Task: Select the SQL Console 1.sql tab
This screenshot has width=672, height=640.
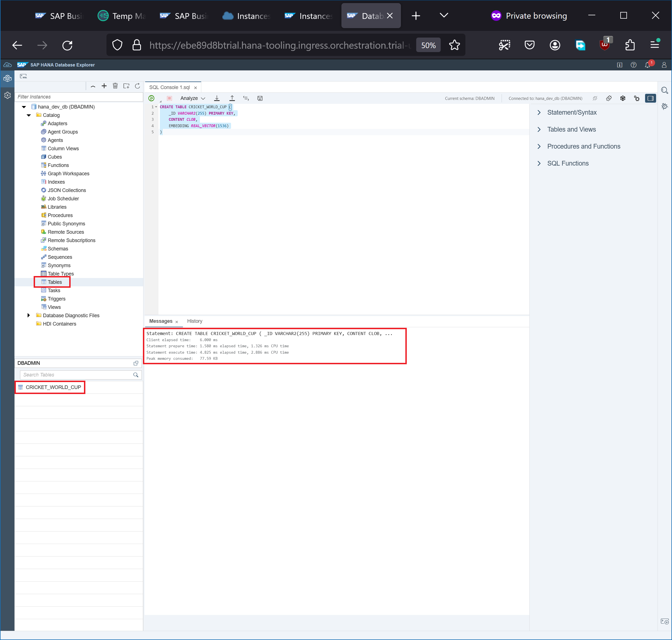Action: coord(169,87)
